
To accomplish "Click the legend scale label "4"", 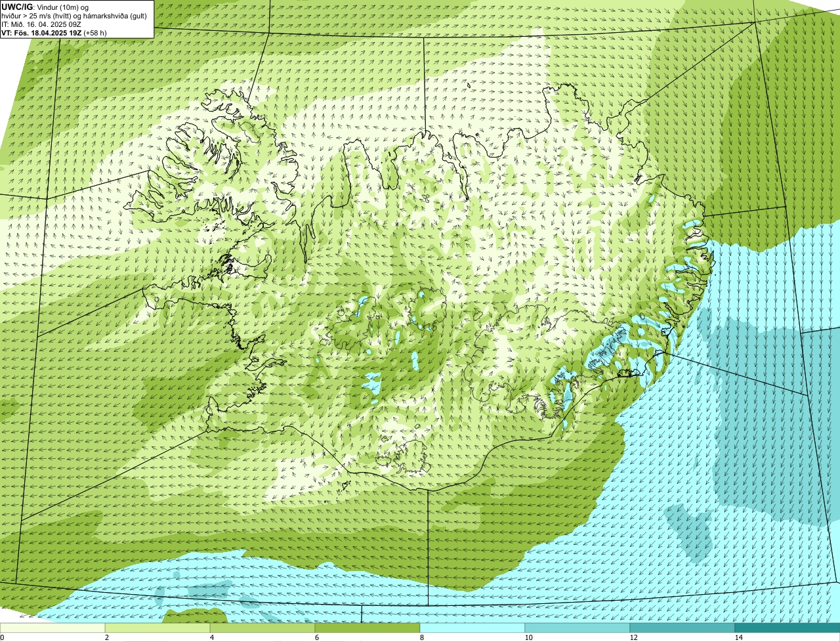I will pos(211,637).
